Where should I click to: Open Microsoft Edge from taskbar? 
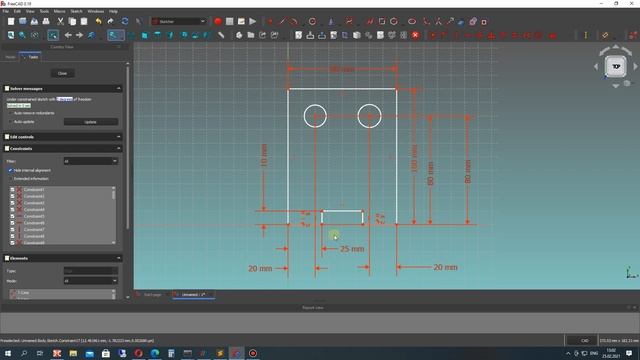[x=155, y=353]
